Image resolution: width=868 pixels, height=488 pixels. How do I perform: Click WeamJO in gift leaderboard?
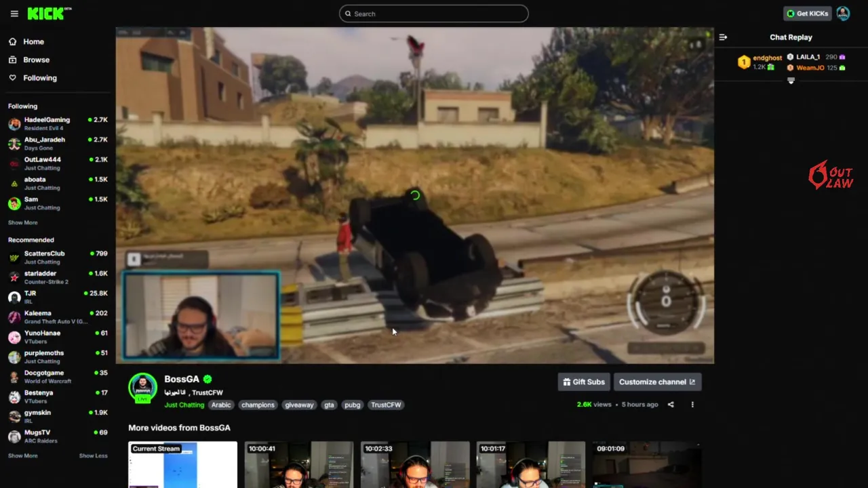(810, 68)
